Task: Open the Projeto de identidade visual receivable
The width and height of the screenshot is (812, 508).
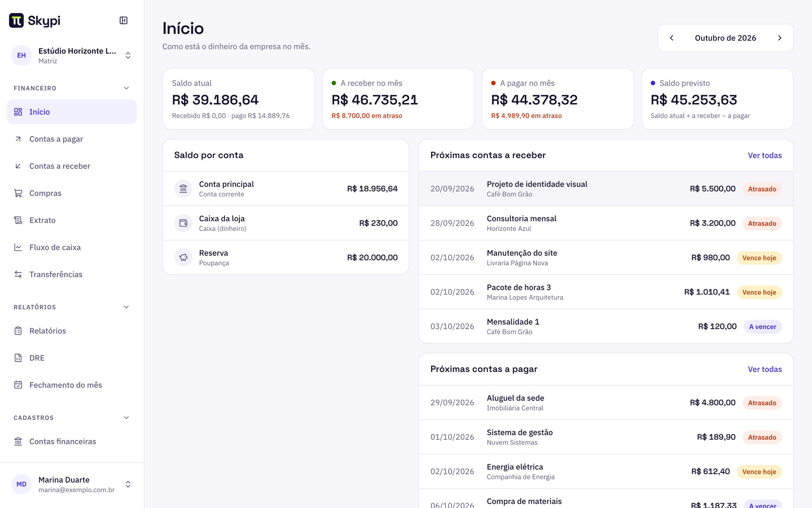Action: coord(606,189)
